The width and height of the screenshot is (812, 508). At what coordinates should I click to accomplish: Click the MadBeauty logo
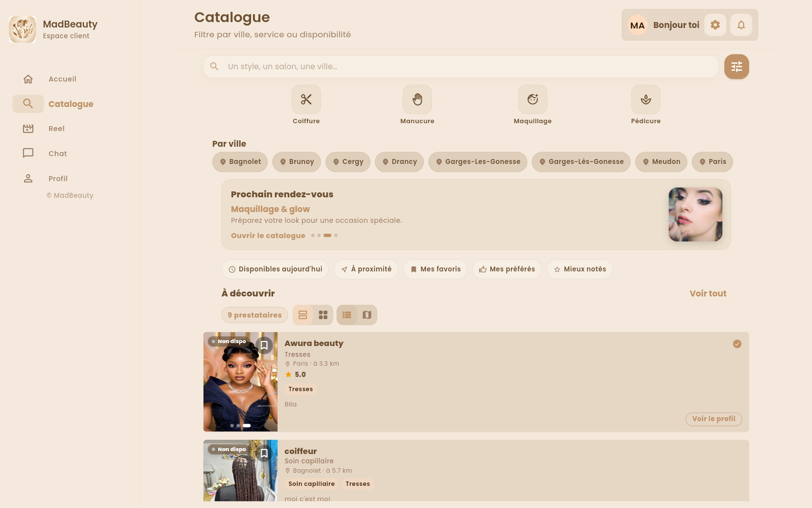(23, 29)
